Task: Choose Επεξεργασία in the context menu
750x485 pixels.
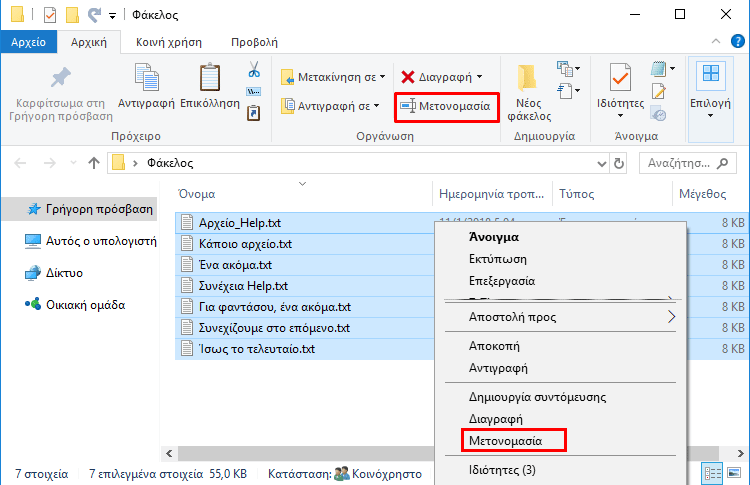Action: click(x=502, y=281)
